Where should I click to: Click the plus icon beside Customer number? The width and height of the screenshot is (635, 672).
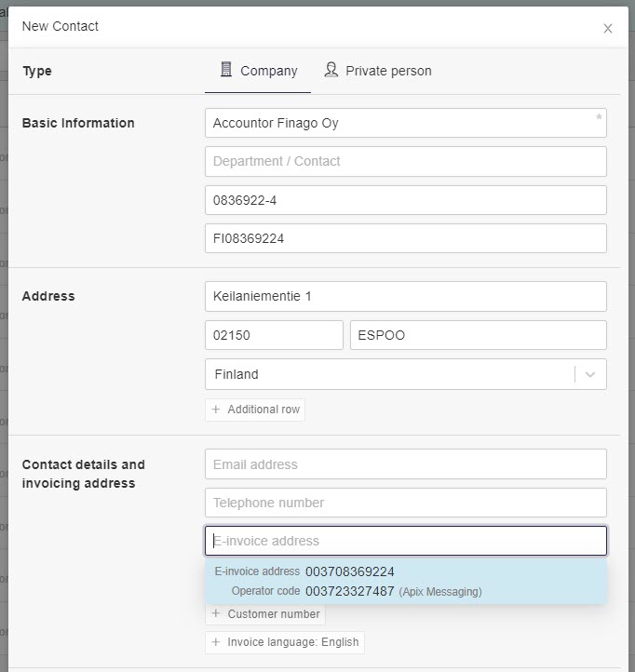coord(216,613)
